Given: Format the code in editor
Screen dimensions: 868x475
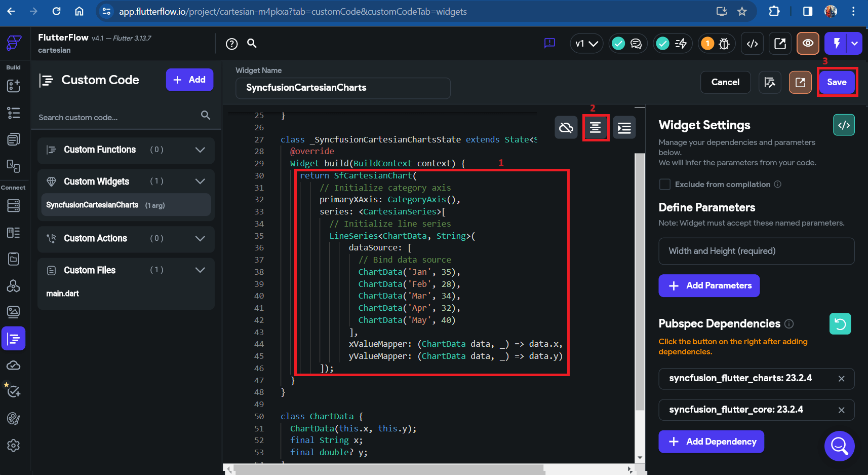Looking at the screenshot, I should click(596, 128).
